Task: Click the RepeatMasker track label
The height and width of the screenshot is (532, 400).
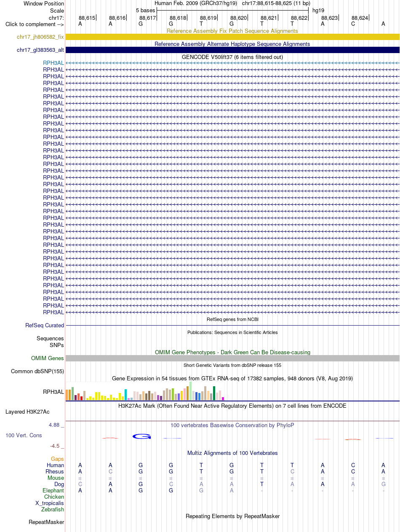Action: pos(46,522)
